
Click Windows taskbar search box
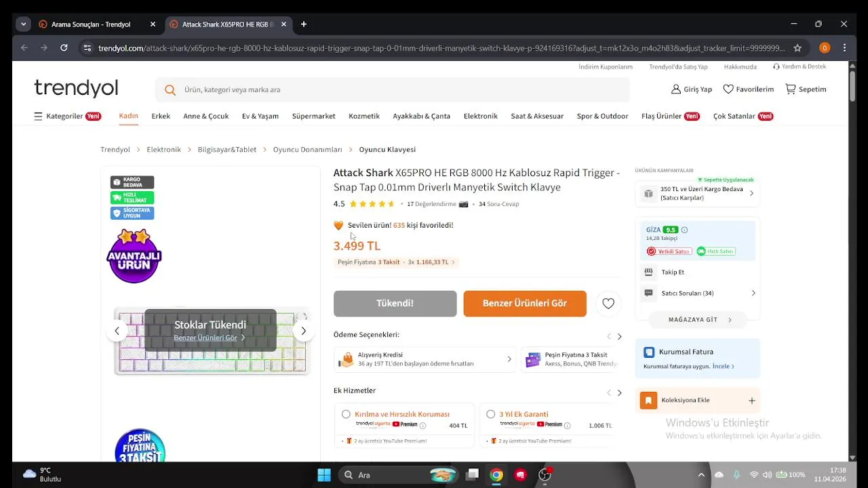point(398,475)
